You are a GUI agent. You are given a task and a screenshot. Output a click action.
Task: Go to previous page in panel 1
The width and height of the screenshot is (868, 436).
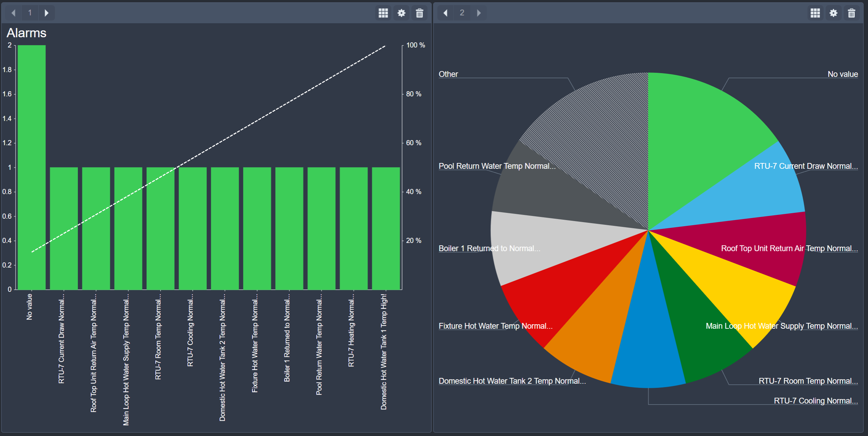14,13
